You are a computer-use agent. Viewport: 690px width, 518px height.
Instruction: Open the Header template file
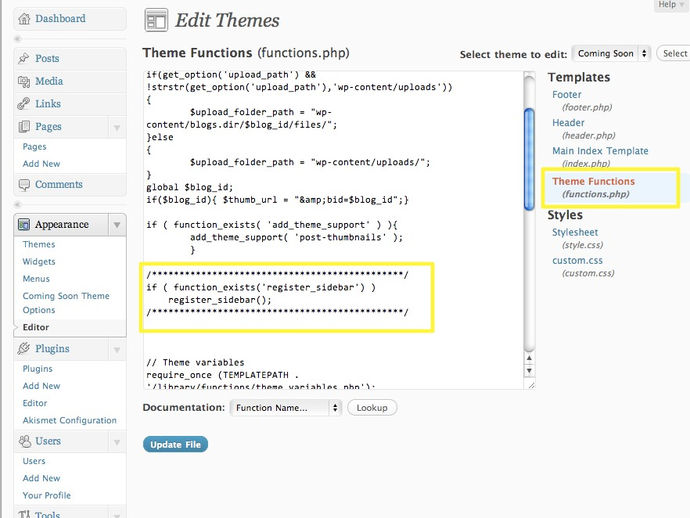pos(568,123)
